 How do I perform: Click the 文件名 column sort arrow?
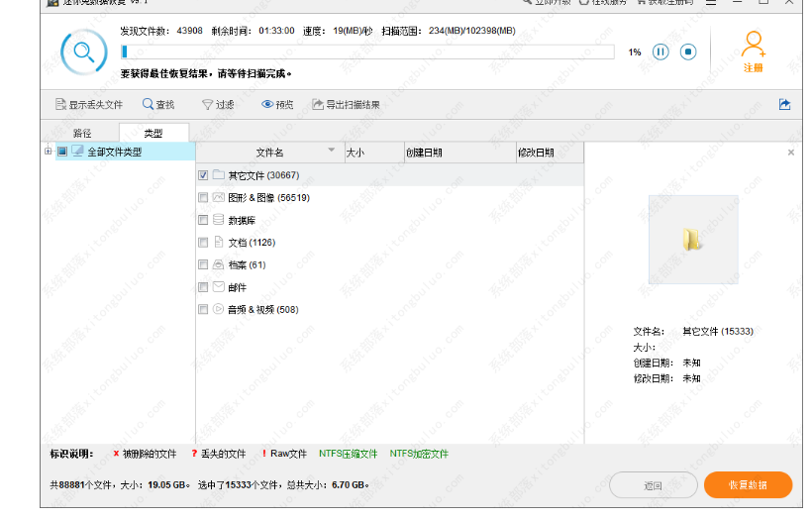(x=332, y=151)
